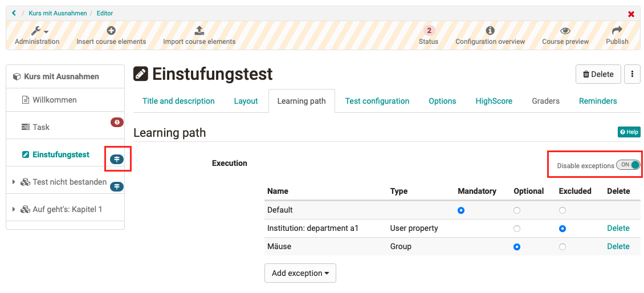
Task: Click the three-dot more options button
Action: (x=632, y=74)
